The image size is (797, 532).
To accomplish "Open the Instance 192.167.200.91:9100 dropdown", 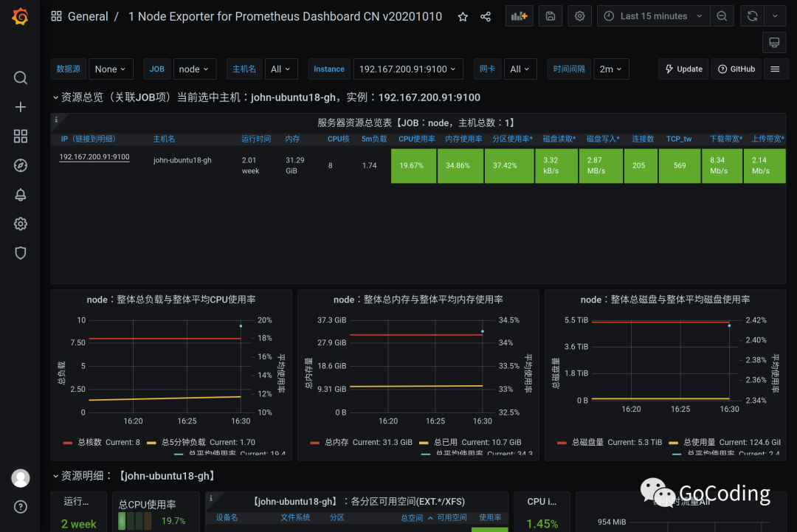I will coord(407,69).
